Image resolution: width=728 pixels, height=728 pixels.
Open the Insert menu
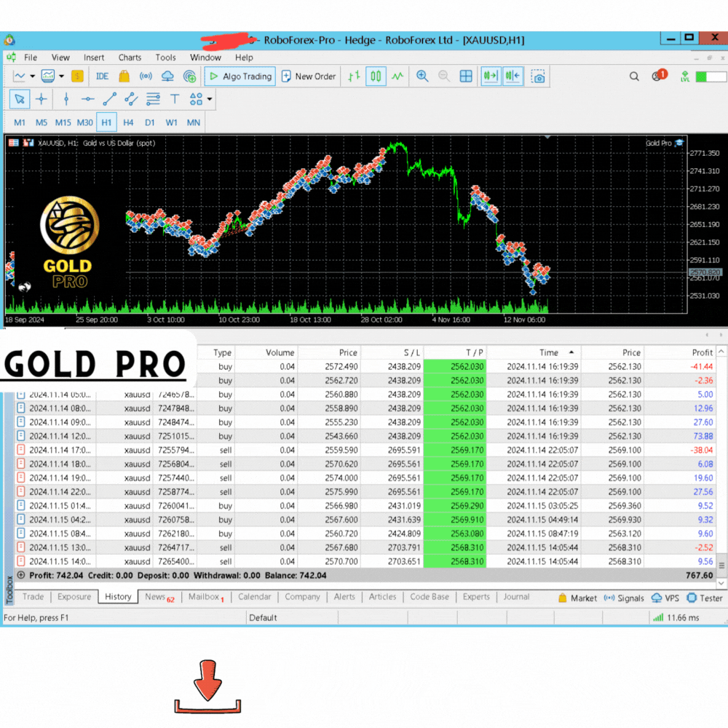point(94,58)
